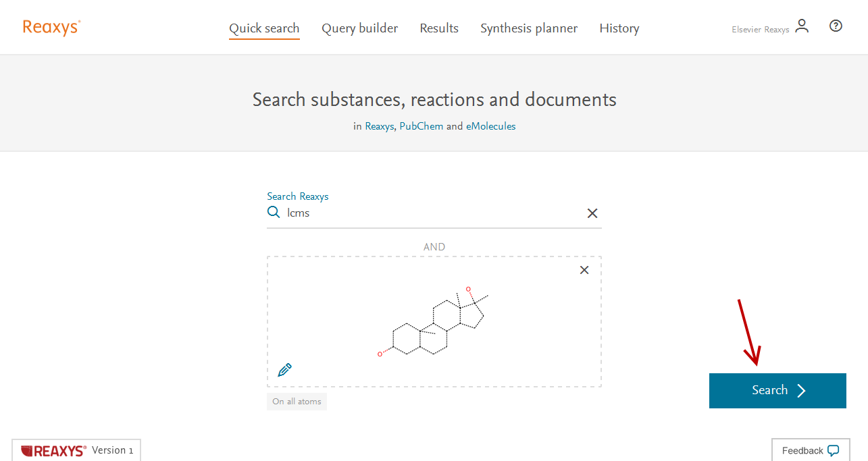Clear the lcms search text

(592, 213)
